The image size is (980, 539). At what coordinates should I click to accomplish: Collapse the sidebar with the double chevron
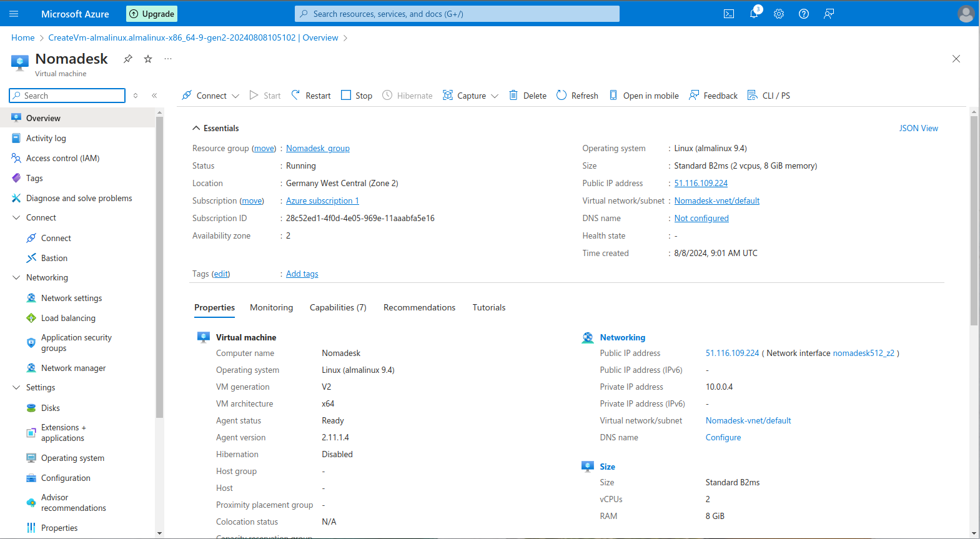tap(154, 96)
